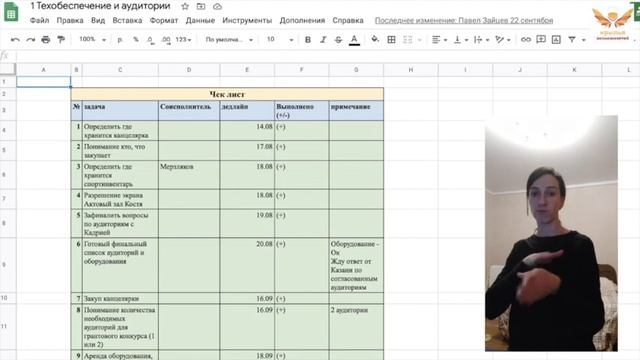Open the filter views dropdown arrow

[584, 40]
